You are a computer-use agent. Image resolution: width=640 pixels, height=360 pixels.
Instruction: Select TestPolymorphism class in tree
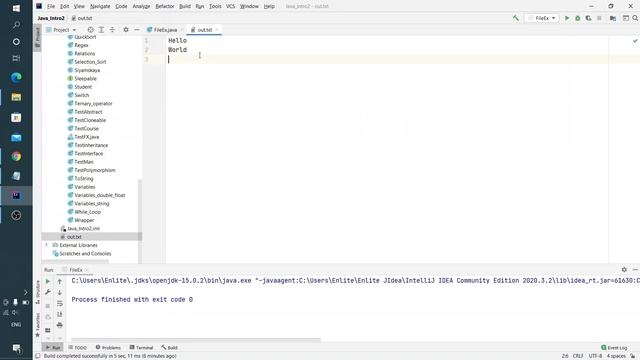[x=95, y=170]
